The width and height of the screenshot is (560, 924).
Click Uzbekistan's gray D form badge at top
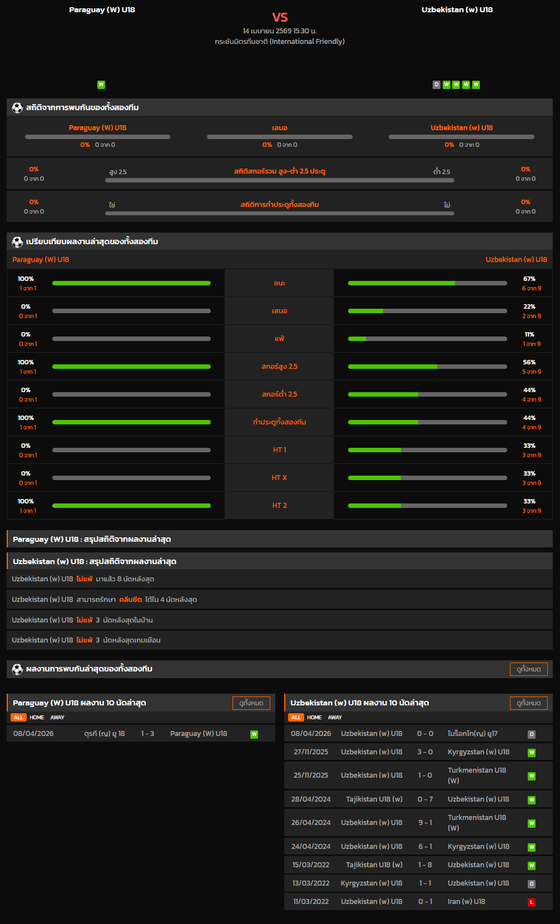pyautogui.click(x=437, y=85)
